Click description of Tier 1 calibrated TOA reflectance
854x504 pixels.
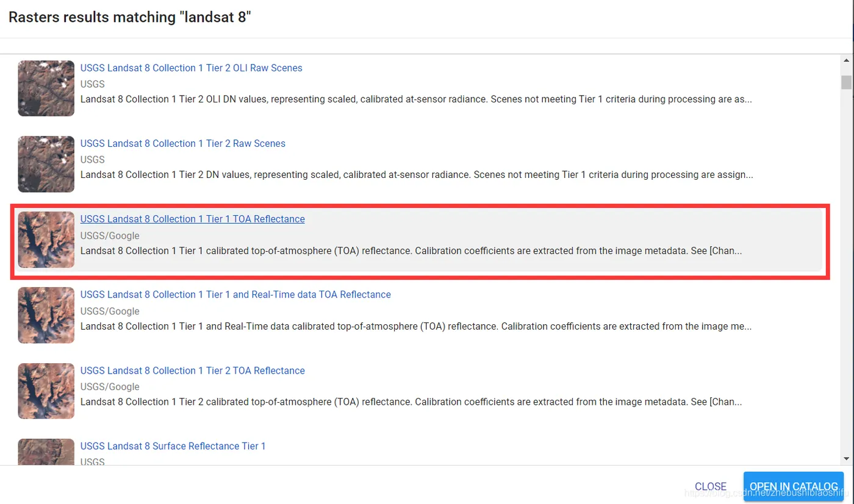coord(411,250)
